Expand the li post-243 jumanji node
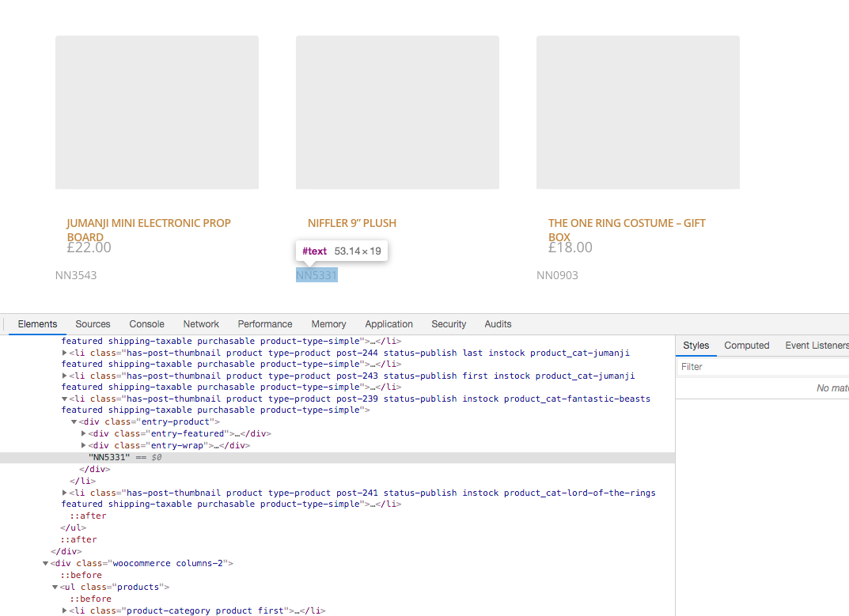 coord(64,375)
